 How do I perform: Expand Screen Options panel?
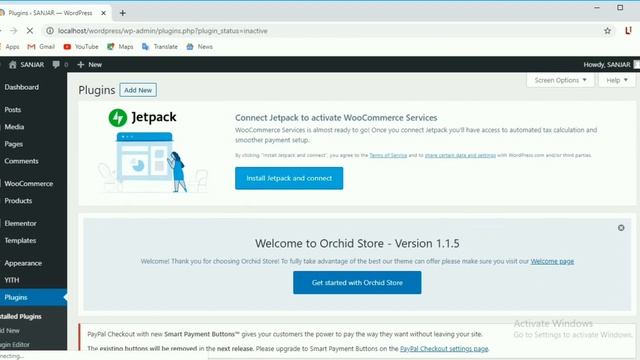point(560,80)
